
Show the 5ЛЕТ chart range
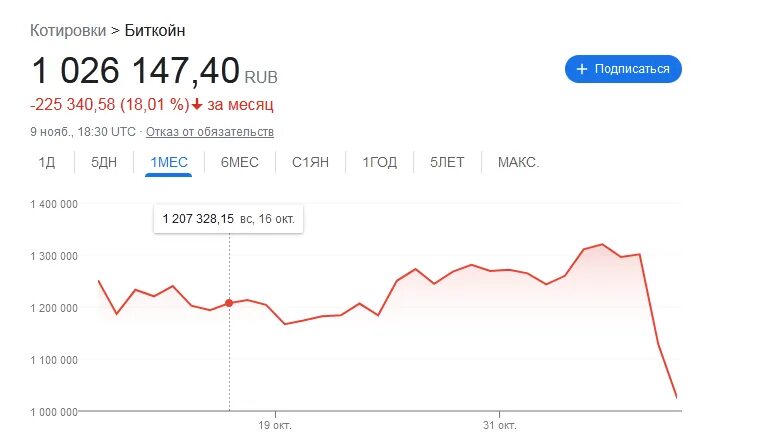coord(447,162)
